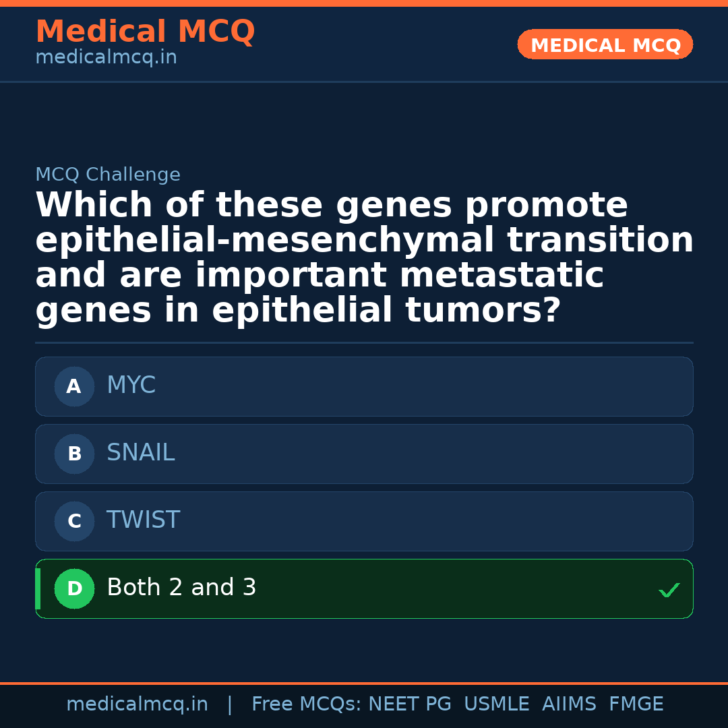Select the A letter circle badge
The height and width of the screenshot is (728, 728).
[x=74, y=387]
